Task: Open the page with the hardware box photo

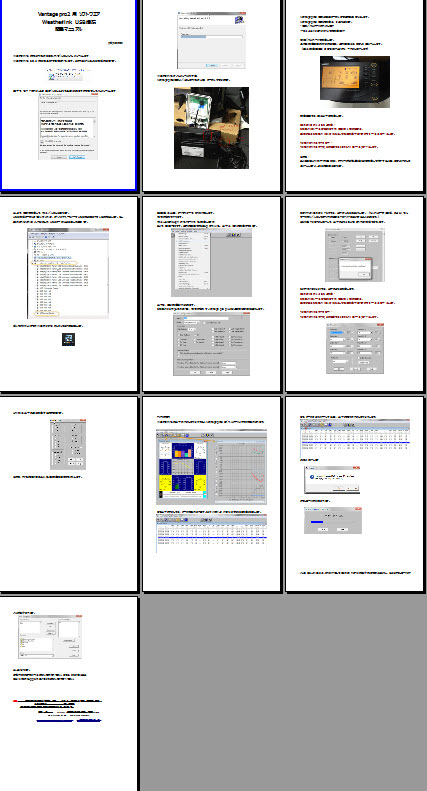Action: point(211,94)
